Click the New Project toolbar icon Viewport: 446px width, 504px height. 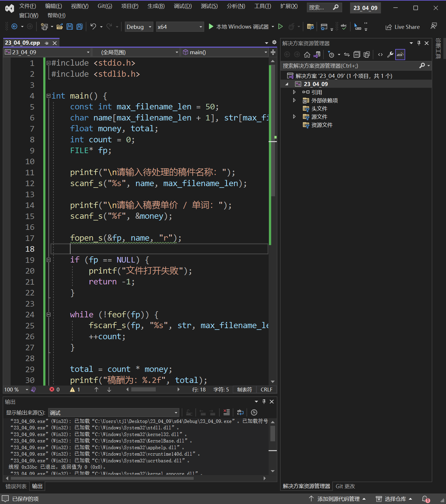pyautogui.click(x=44, y=27)
